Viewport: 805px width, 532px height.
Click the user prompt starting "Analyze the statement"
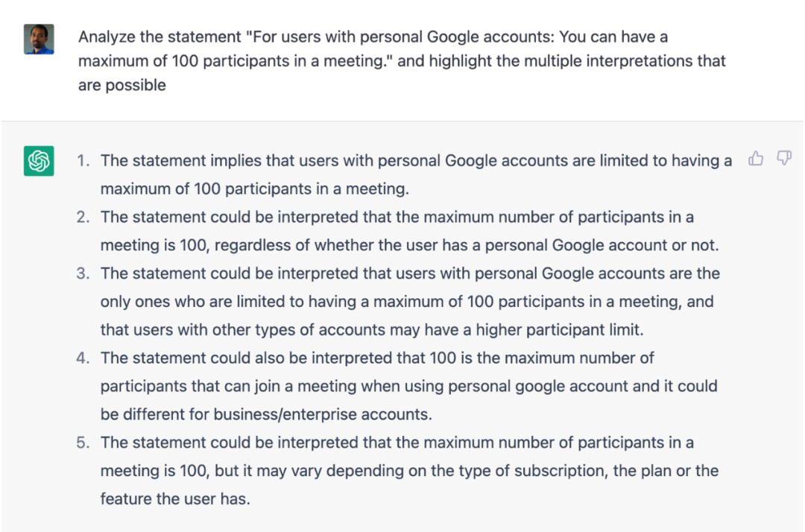point(402,61)
